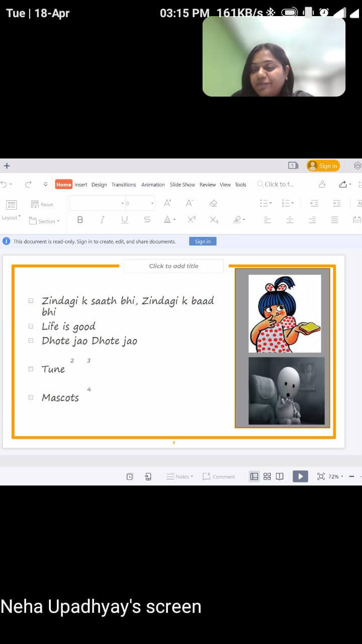Screen dimensions: 362x644
Task: Open the Notes dropdown
Action: tap(179, 476)
